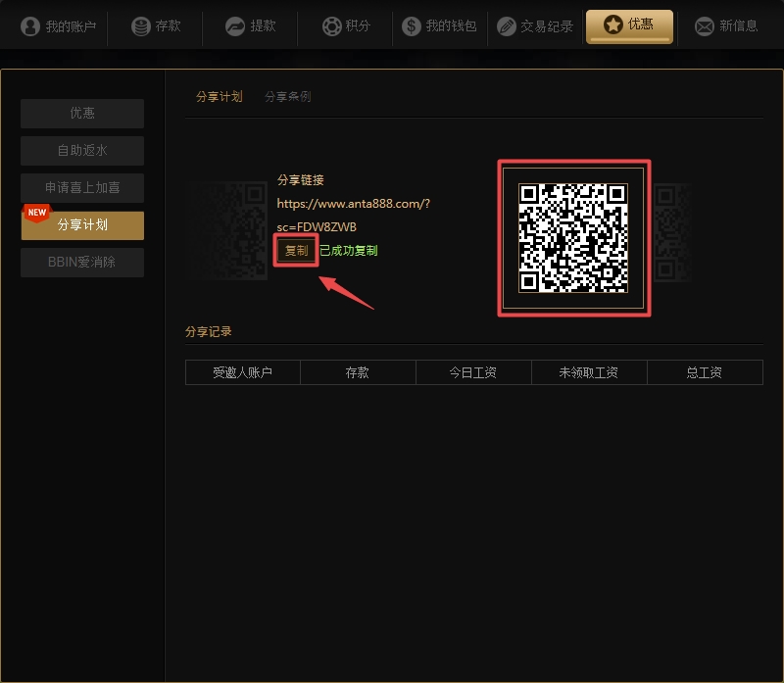The image size is (784, 683).
Task: Click the 我的账户 user avatar icon
Action: [30, 26]
